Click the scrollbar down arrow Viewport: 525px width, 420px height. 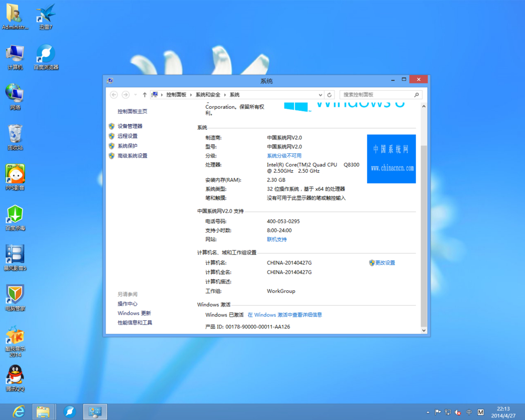tap(424, 330)
